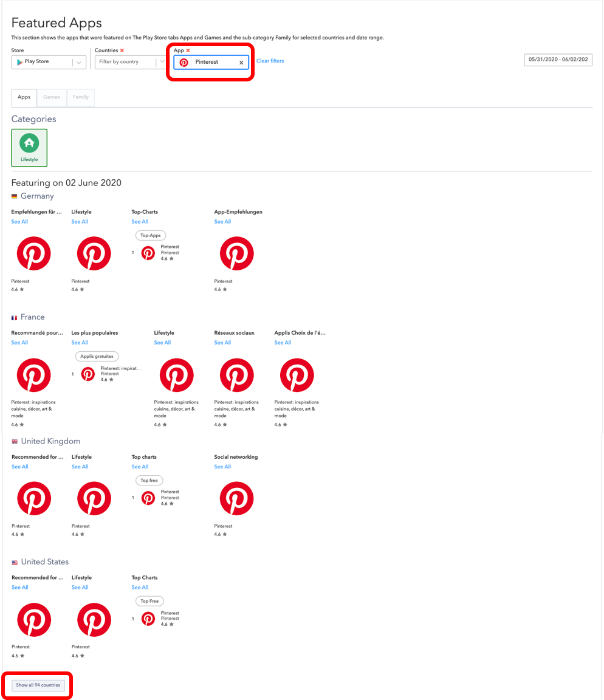
Task: Switch to the Apps tab
Action: [x=24, y=97]
